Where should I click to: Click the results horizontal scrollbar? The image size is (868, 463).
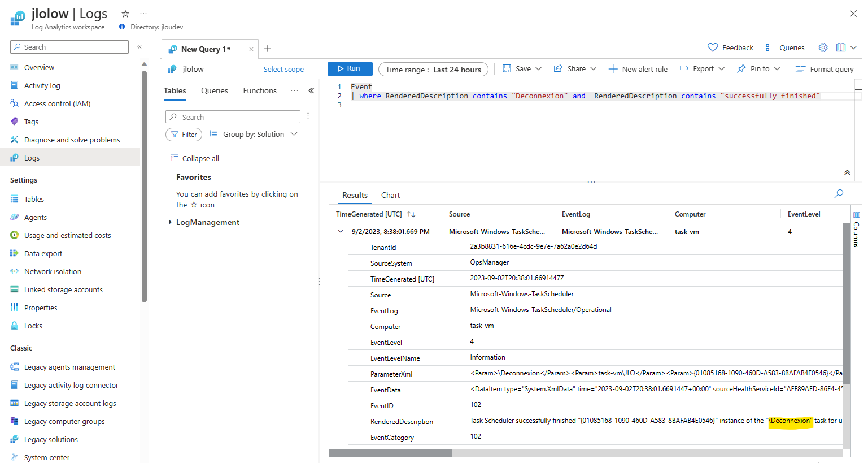(x=390, y=453)
